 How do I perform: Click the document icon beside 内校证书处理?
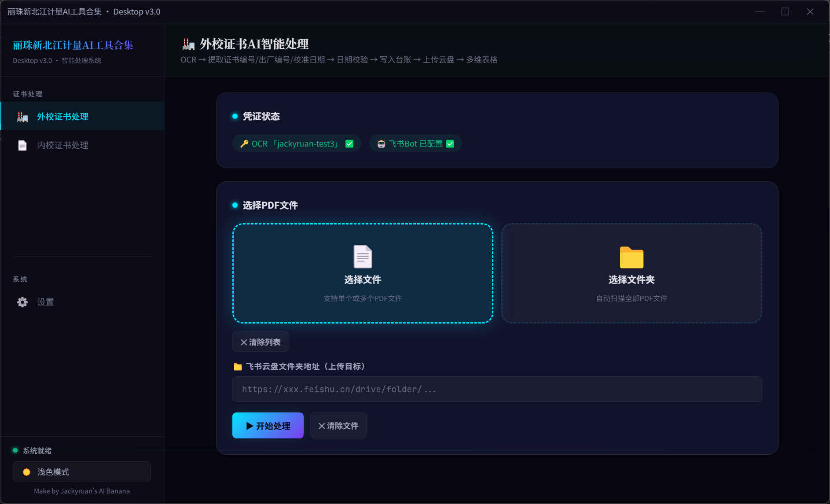22,145
